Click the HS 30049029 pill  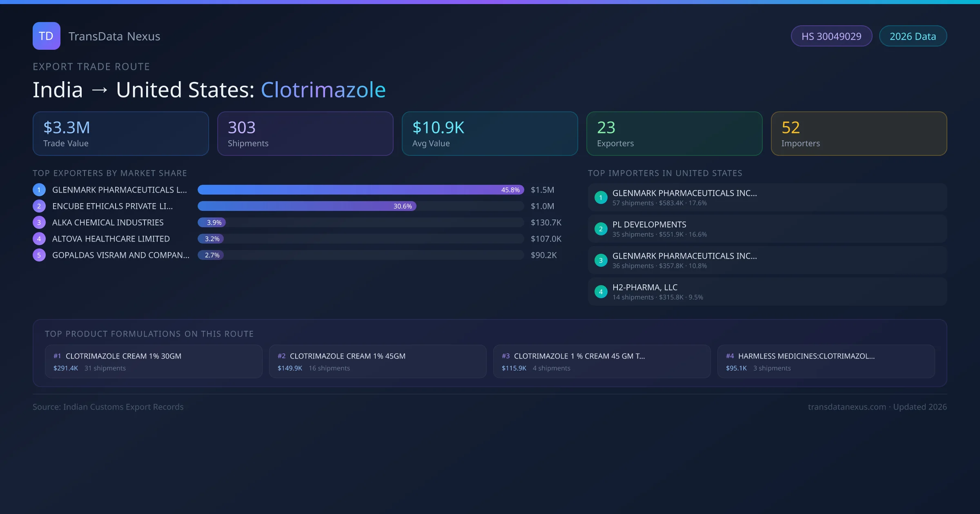(x=831, y=36)
